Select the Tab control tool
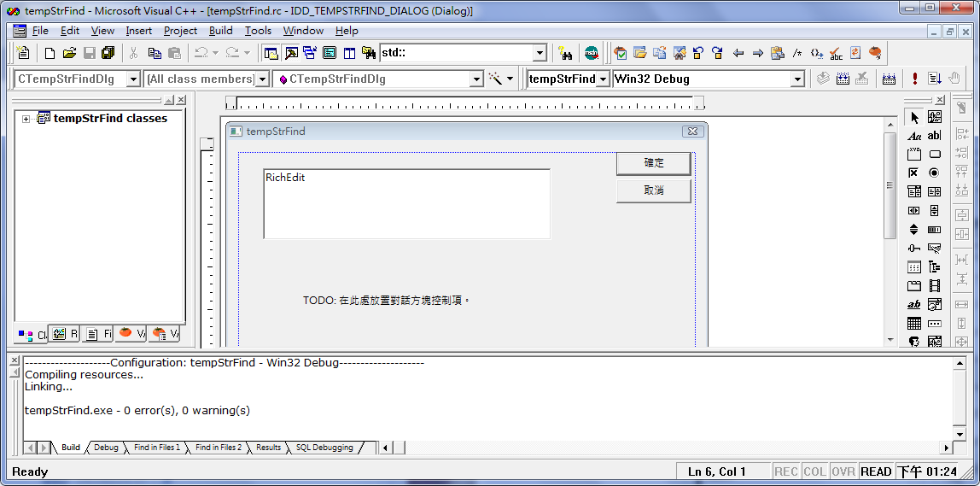 914,286
